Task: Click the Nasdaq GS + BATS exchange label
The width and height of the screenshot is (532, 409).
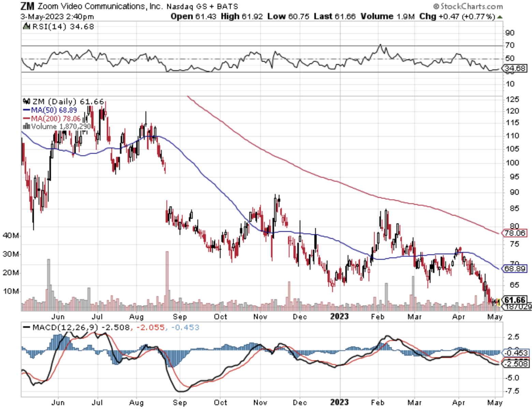Action: pos(202,6)
